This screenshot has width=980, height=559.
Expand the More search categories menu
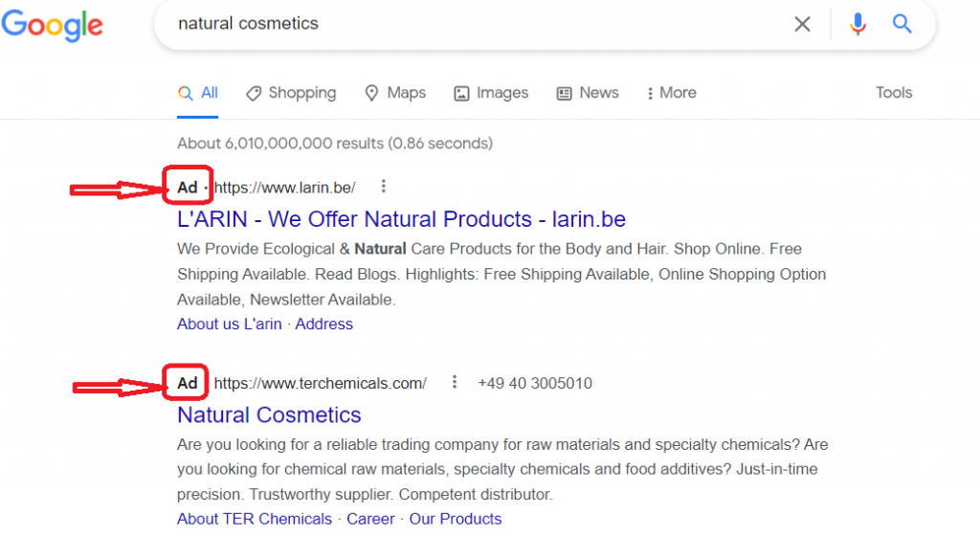tap(671, 93)
